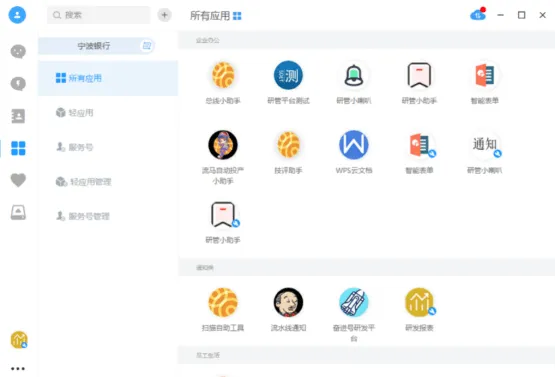Open the chat messages sidebar icon
The width and height of the screenshot is (556, 377).
[18, 52]
